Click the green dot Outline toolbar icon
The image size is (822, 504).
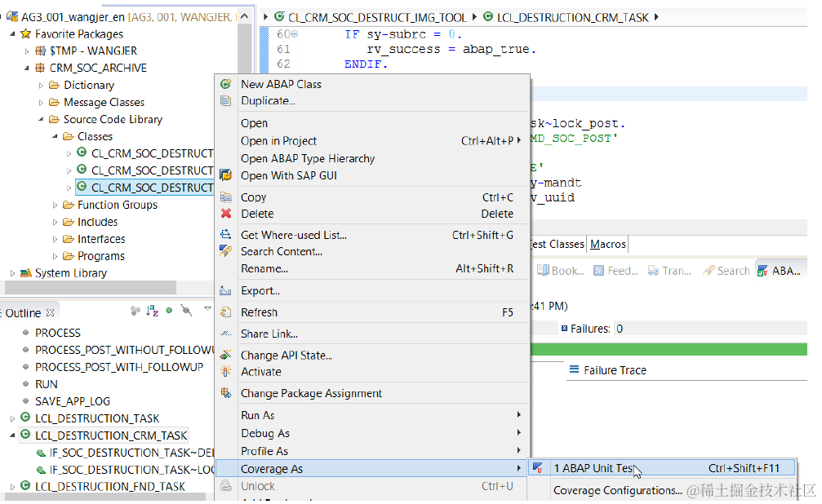click(169, 311)
